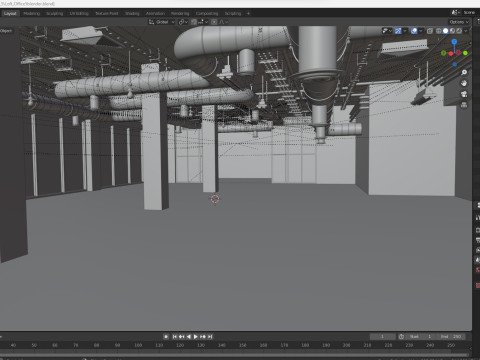Play animation in reverse
This screenshot has width=480, height=360.
pyautogui.click(x=189, y=337)
